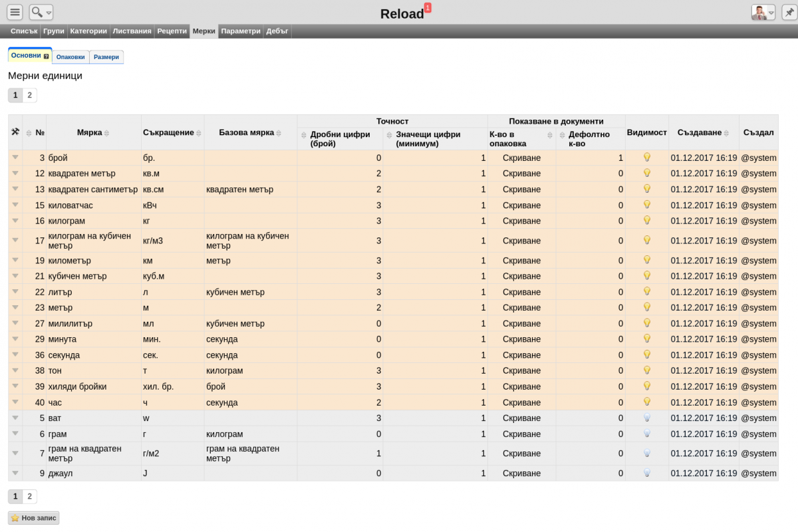
Task: Click the Нов запис button
Action: [x=34, y=517]
